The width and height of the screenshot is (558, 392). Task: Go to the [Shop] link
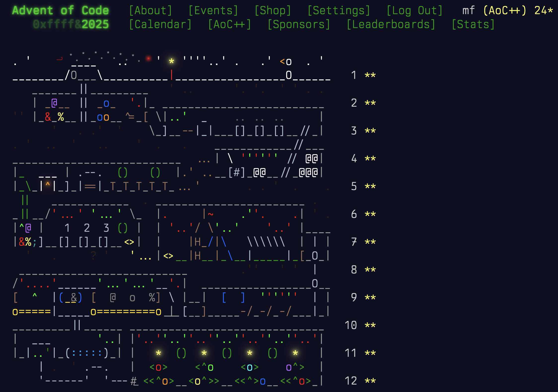tap(273, 11)
